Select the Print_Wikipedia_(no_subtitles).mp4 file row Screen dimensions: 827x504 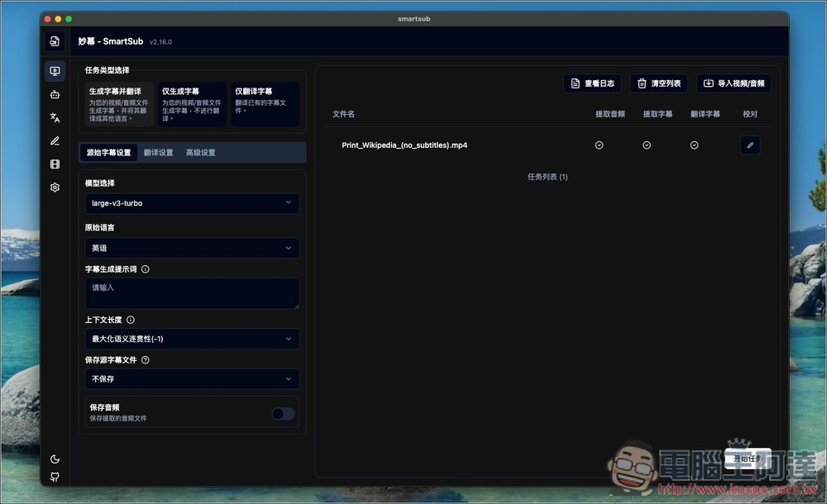(x=547, y=145)
